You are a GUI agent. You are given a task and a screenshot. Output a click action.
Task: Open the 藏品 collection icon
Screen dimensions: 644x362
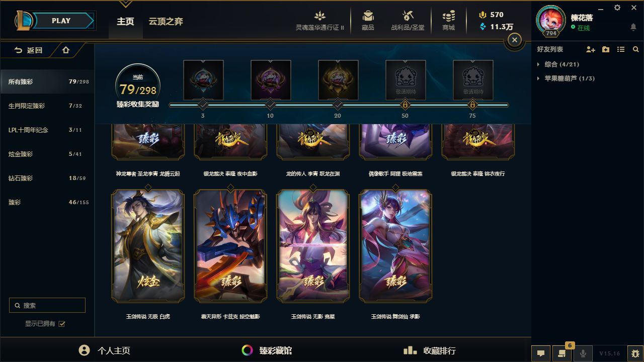(x=368, y=16)
